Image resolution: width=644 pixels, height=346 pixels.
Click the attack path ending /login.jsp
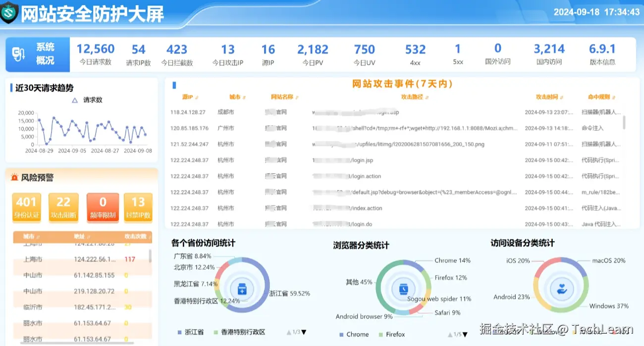[343, 160]
